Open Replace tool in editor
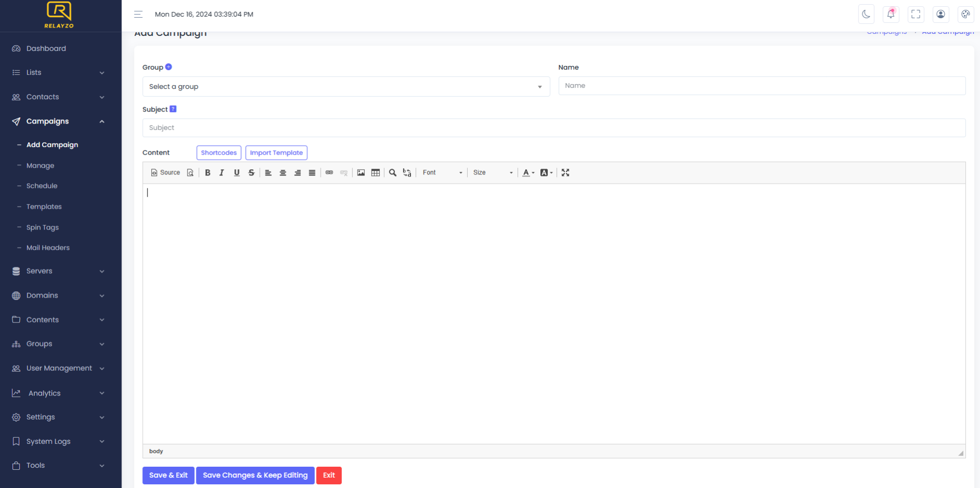 (407, 173)
